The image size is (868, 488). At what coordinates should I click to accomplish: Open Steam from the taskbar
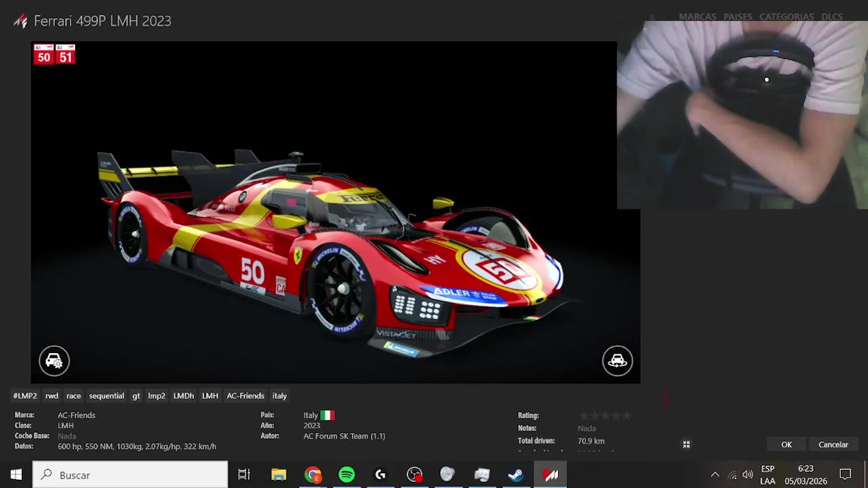[515, 474]
